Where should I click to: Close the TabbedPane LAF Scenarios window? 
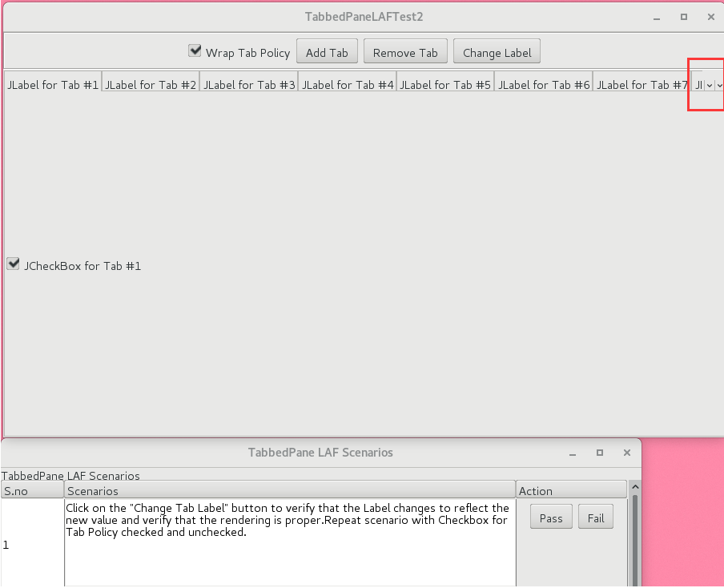(626, 453)
